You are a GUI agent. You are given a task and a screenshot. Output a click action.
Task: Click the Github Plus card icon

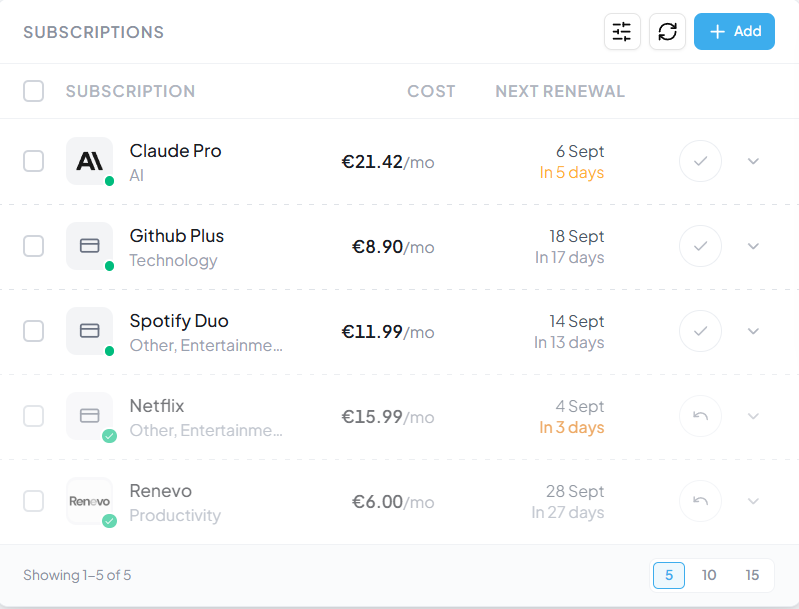[90, 246]
